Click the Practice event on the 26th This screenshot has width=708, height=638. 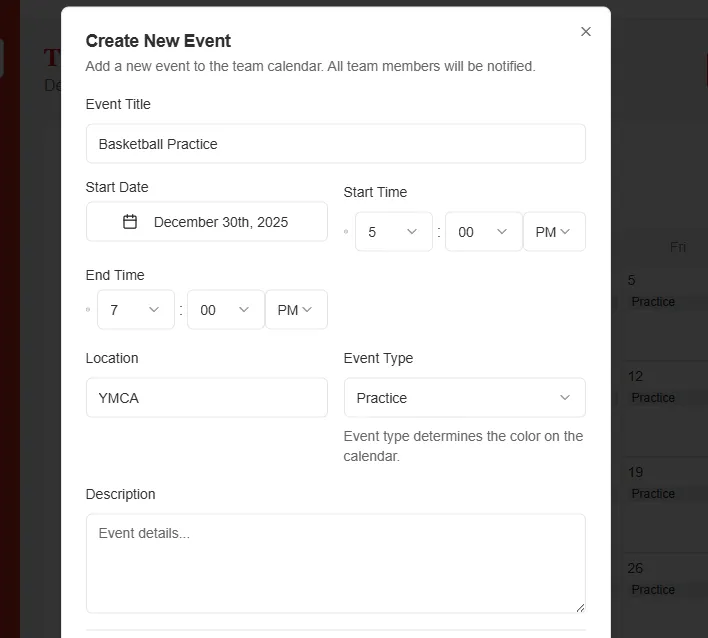654,590
